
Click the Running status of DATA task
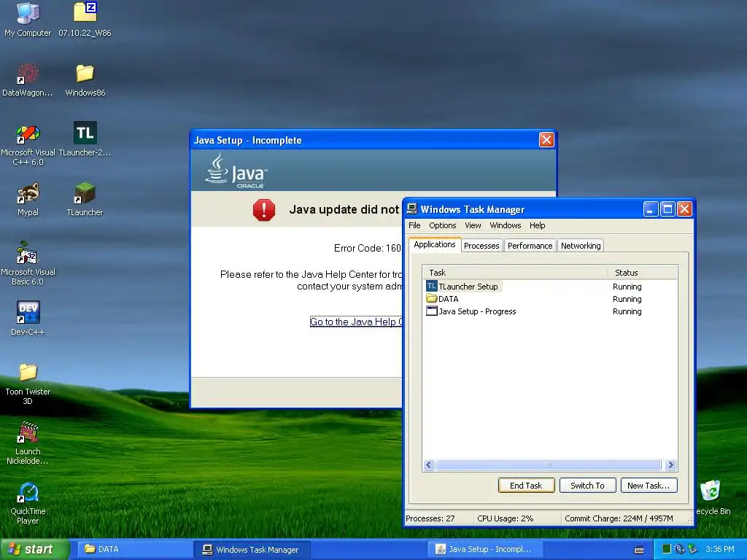click(x=627, y=299)
